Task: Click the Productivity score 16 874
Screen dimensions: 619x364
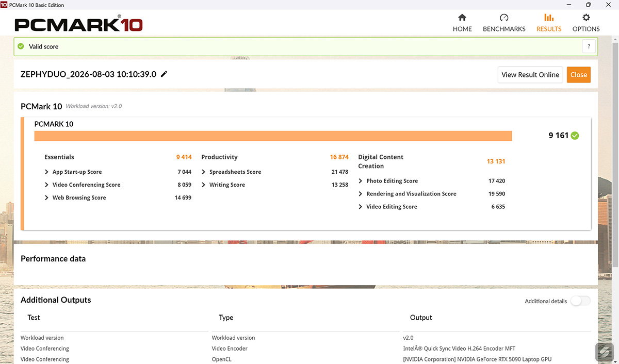Action: (339, 157)
